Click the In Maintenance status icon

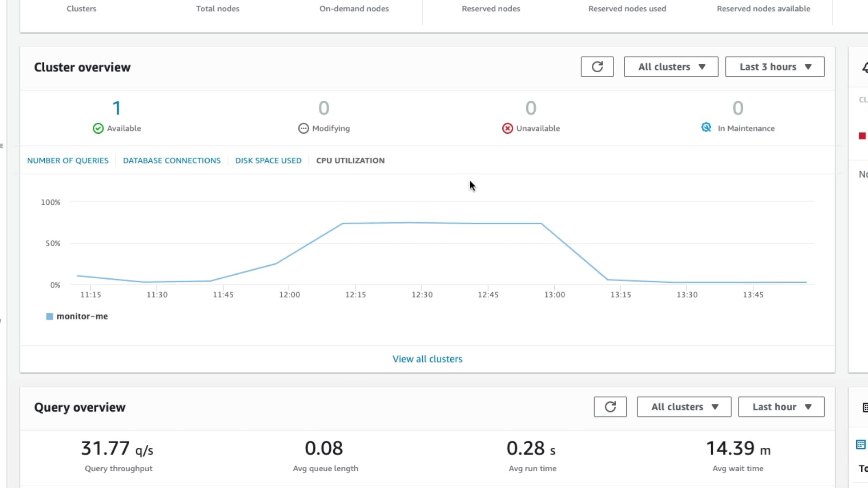pos(706,127)
